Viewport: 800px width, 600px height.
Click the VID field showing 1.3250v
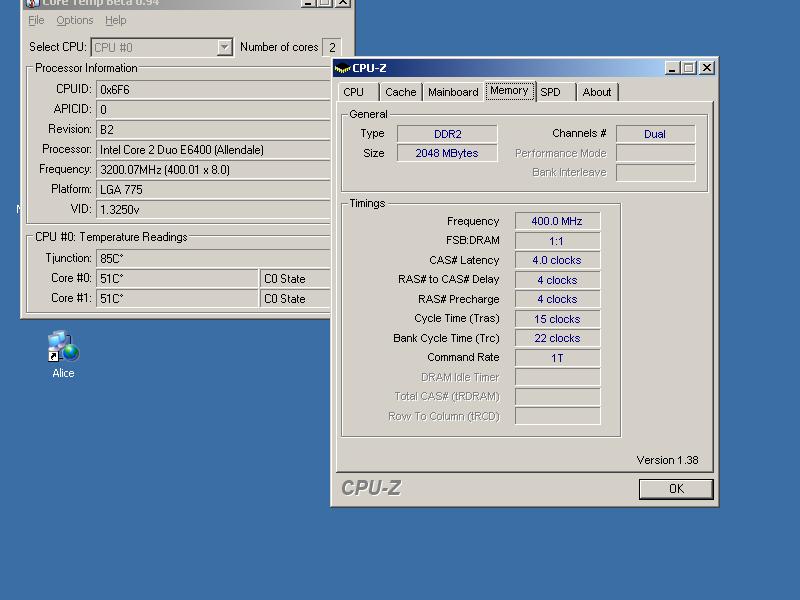pos(213,209)
